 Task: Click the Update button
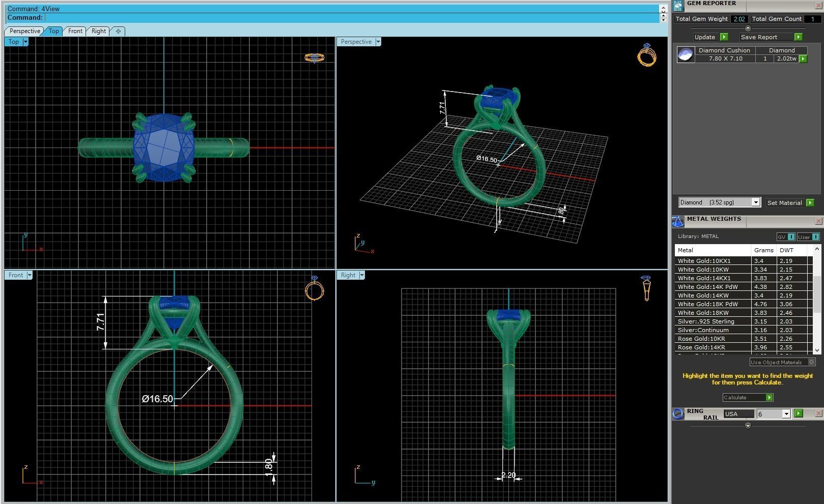point(705,37)
